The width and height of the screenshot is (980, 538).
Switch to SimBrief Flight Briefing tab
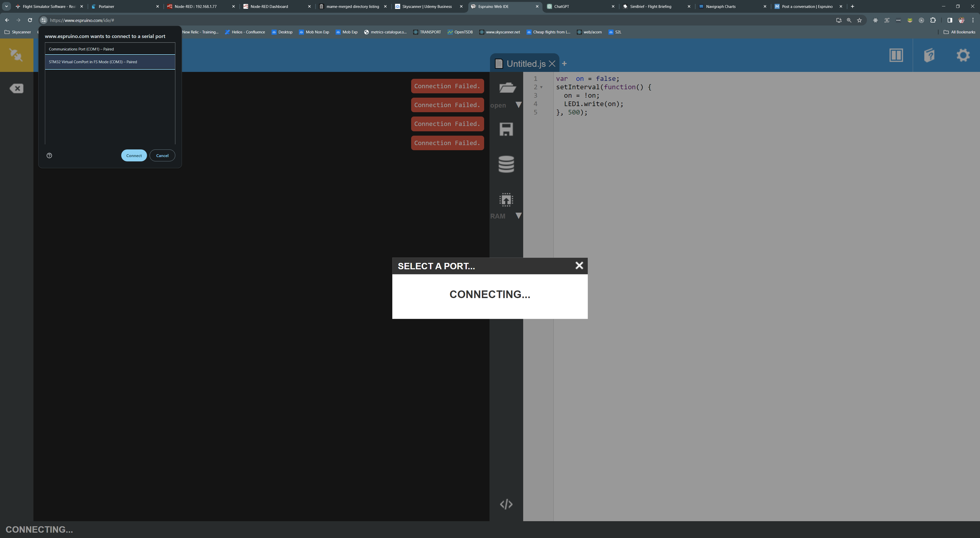coord(657,6)
